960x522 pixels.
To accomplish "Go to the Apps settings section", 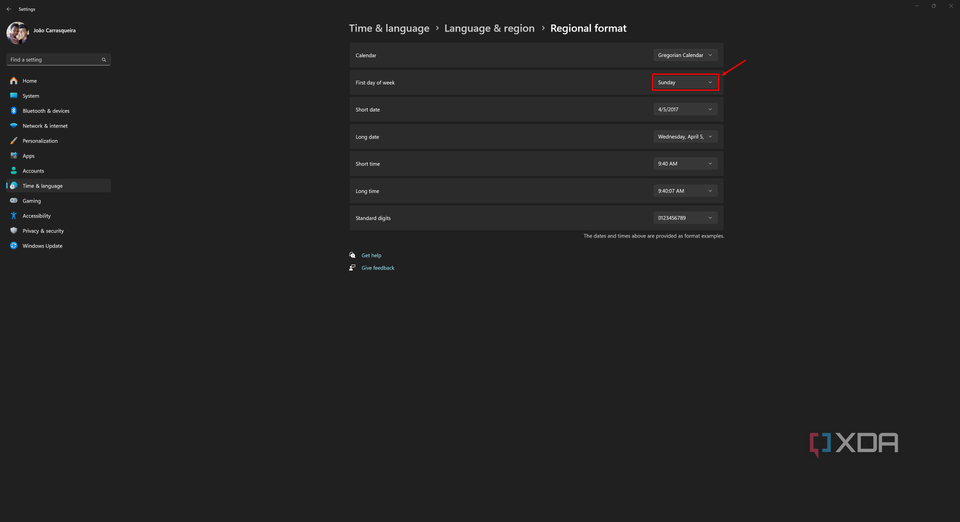I will pyautogui.click(x=29, y=156).
